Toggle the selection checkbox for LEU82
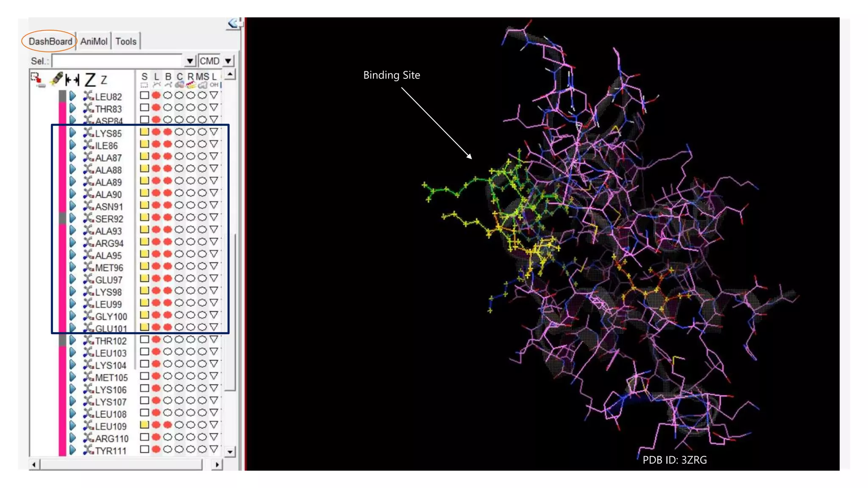The height and width of the screenshot is (488, 868). [144, 95]
